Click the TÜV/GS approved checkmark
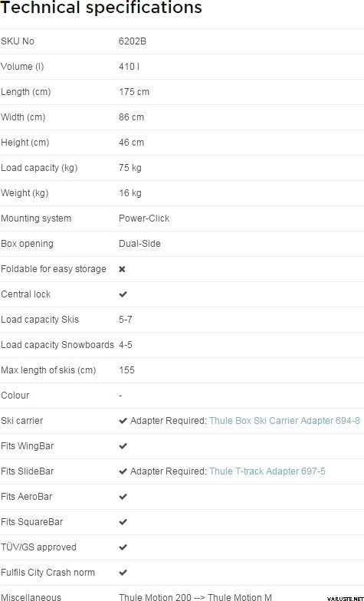364x601 pixels. coord(123,547)
